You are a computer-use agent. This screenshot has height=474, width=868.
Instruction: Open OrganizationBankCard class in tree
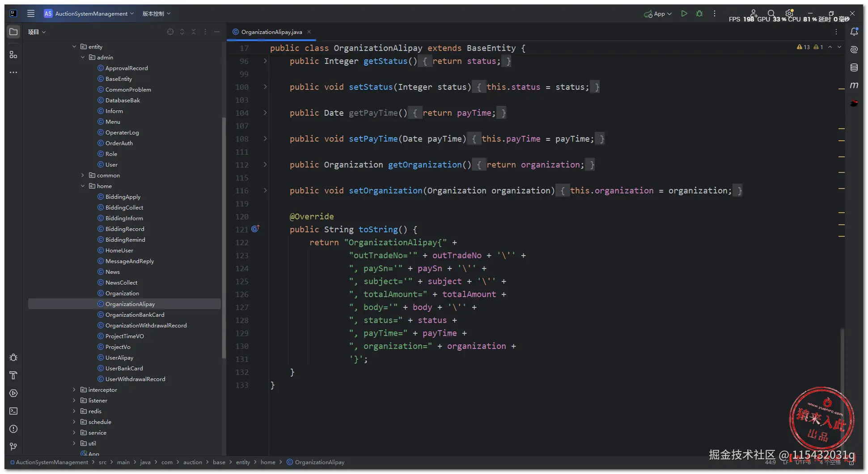tap(135, 315)
